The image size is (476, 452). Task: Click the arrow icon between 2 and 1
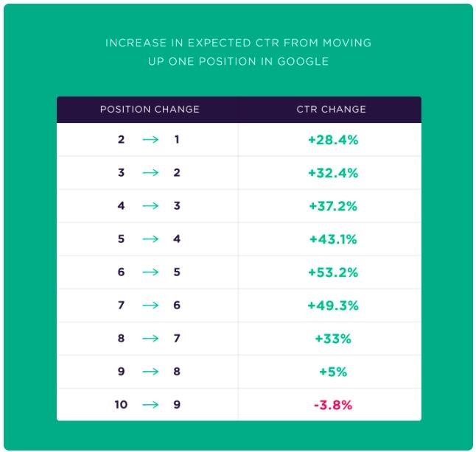pyautogui.click(x=150, y=140)
